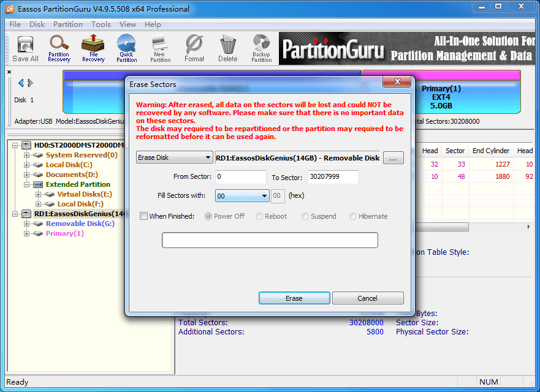Expand the Local Disk(C:) node
The height and width of the screenshot is (392, 540).
click(26, 165)
